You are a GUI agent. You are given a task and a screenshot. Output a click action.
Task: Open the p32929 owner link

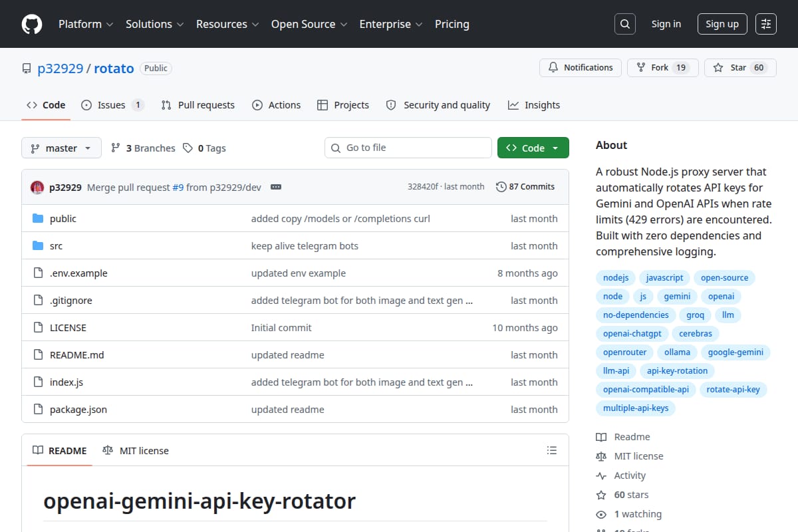point(60,68)
